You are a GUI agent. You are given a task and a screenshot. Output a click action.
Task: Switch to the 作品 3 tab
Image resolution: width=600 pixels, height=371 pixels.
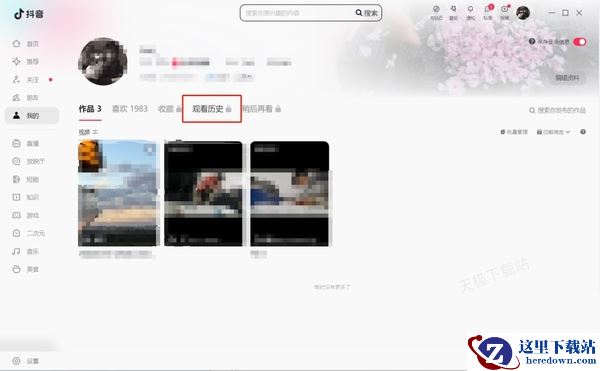pos(90,109)
